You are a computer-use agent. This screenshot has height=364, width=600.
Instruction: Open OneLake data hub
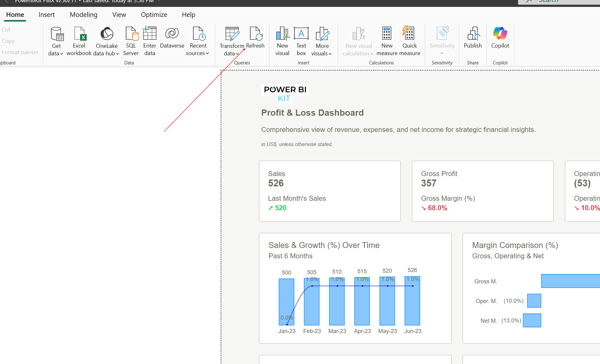(107, 41)
